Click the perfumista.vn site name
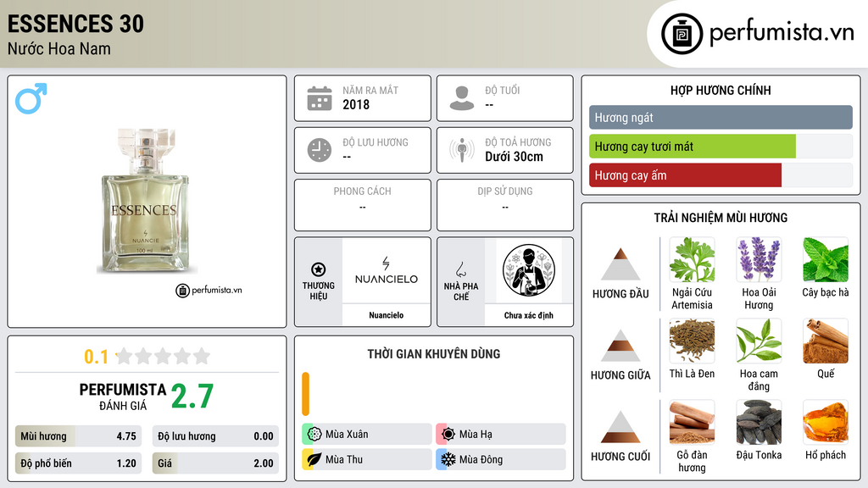The width and height of the screenshot is (868, 488). click(x=782, y=33)
